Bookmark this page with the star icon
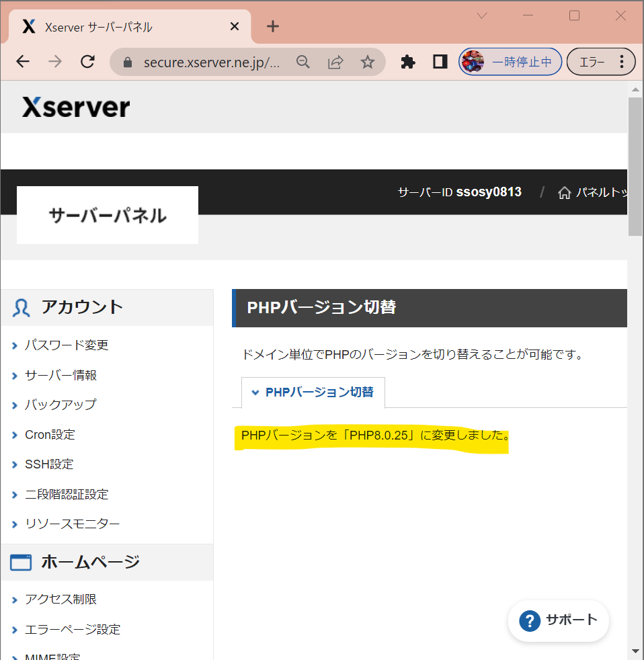This screenshot has height=660, width=644. [368, 62]
